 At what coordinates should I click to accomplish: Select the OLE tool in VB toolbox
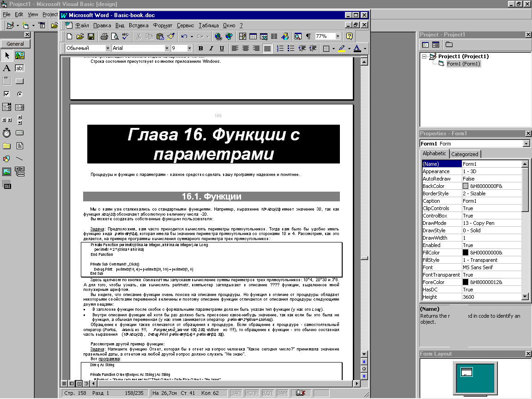click(x=6, y=185)
